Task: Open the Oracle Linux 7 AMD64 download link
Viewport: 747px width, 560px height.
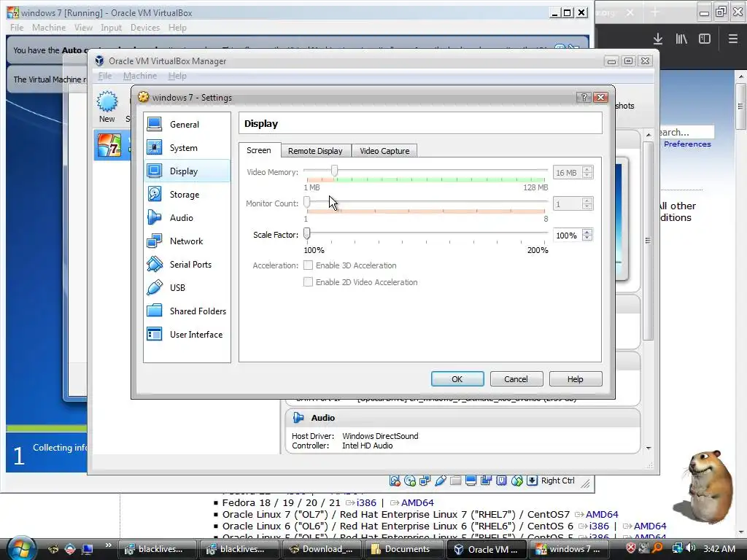Action: [602, 514]
